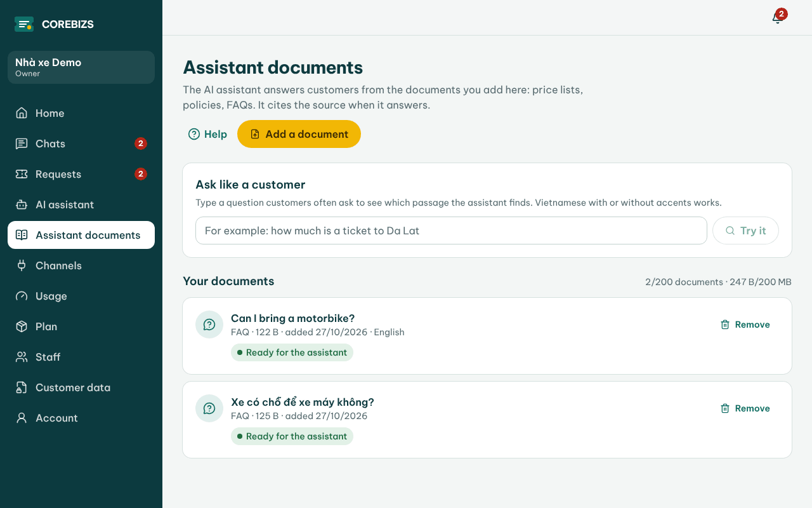This screenshot has width=812, height=508.
Task: Open Customer data in sidebar
Action: pos(81,387)
